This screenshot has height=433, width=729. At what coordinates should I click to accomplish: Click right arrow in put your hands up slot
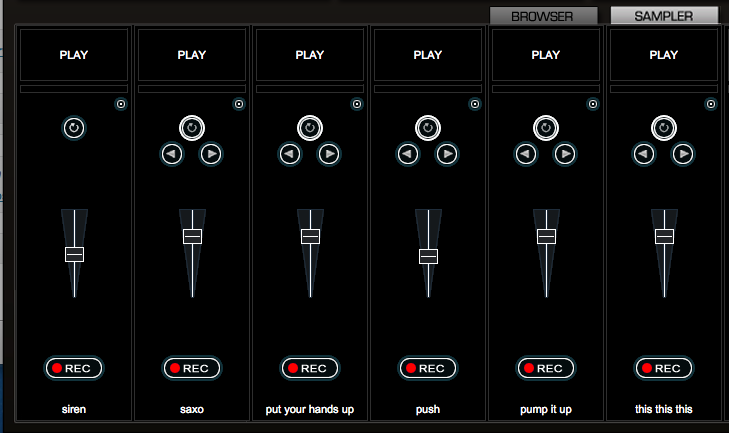click(329, 154)
